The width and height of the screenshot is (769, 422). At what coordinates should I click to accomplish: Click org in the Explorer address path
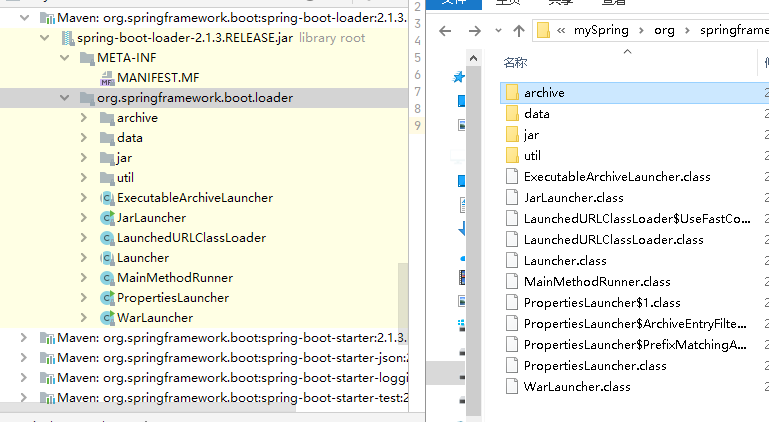coord(664,30)
